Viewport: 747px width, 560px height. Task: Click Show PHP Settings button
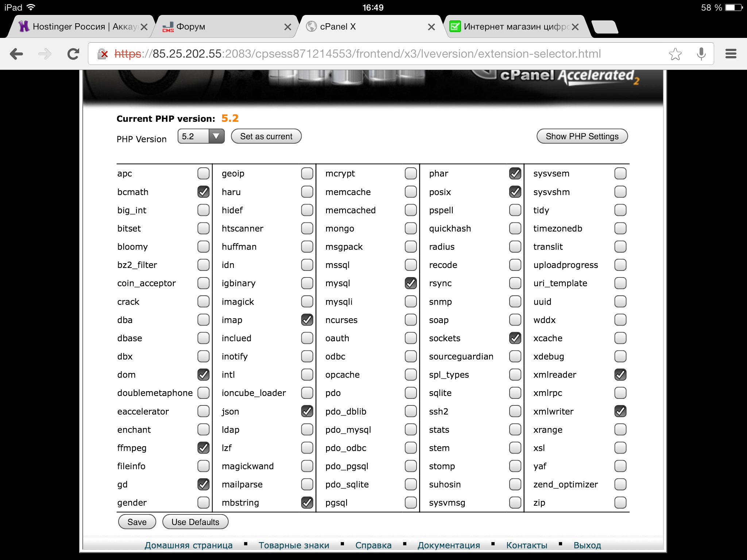click(582, 136)
